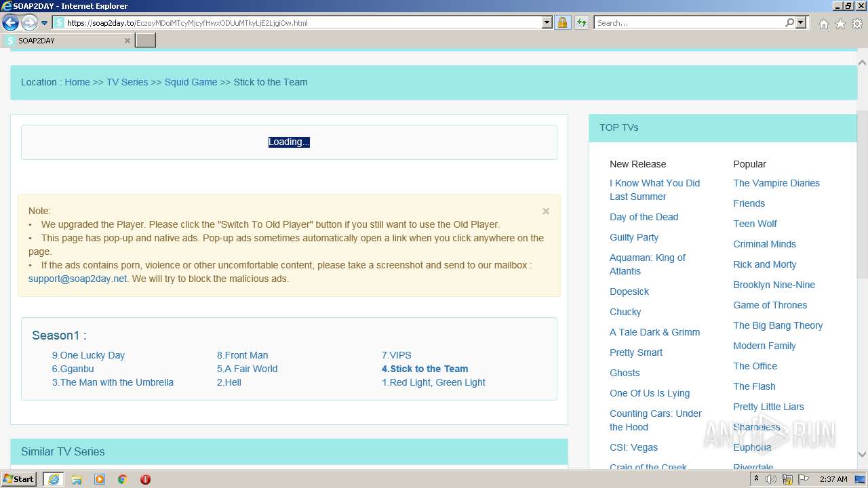
Task: Open episode 3.The Man with the Umbrella
Action: click(x=113, y=382)
